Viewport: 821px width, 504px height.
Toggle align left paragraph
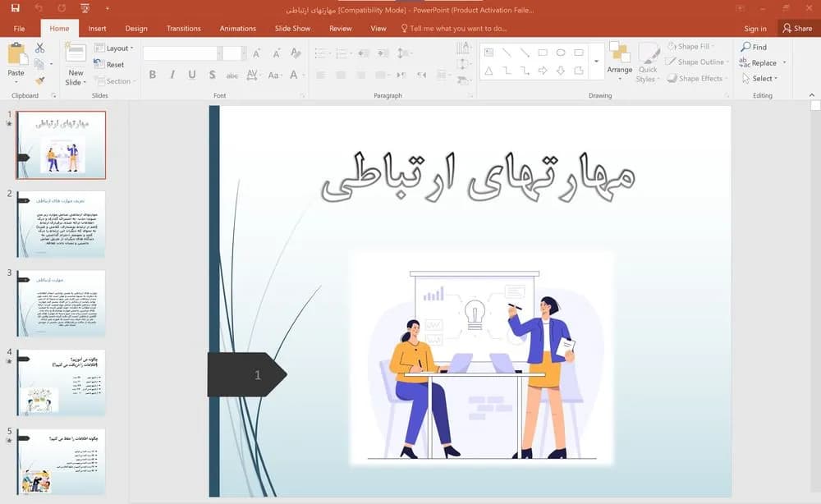coord(320,75)
